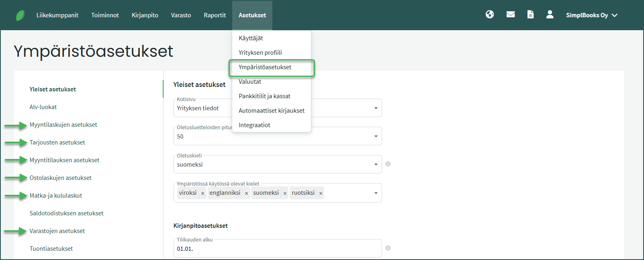Click info icon beside Tilikauden alku
644x260 pixels.
click(388, 248)
